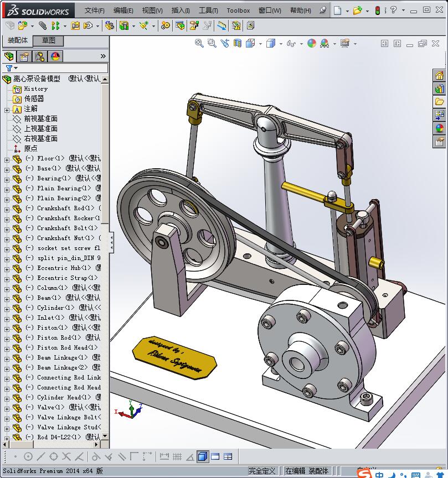This screenshot has width=448, height=478.
Task: Expand the hidden tabs chevron in manager panel
Action: click(x=103, y=56)
